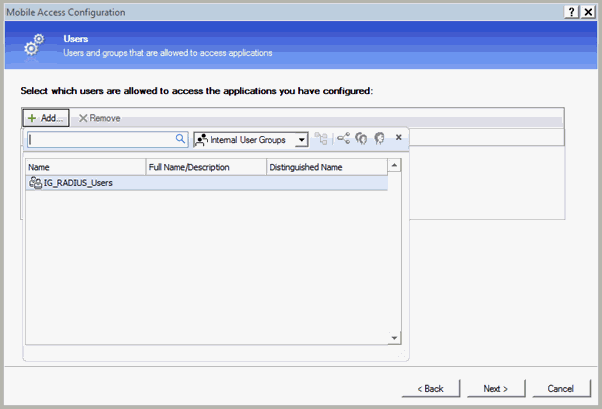Click the share/network nodes icon

(343, 139)
